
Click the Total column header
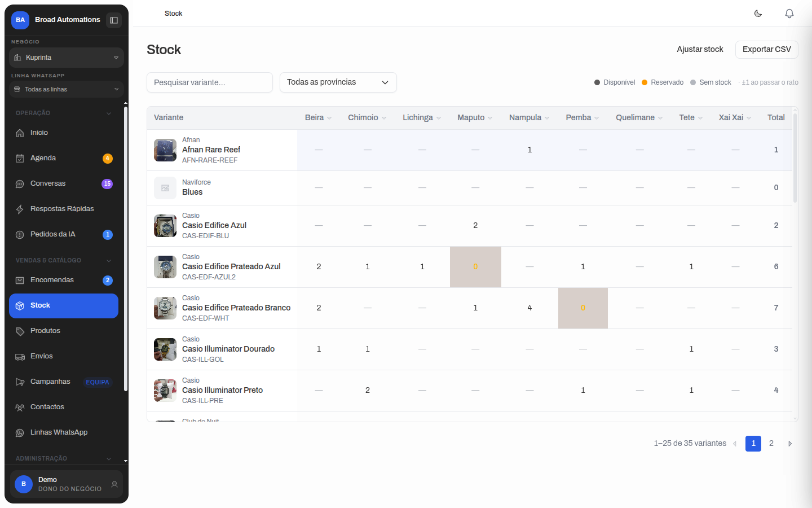point(776,117)
